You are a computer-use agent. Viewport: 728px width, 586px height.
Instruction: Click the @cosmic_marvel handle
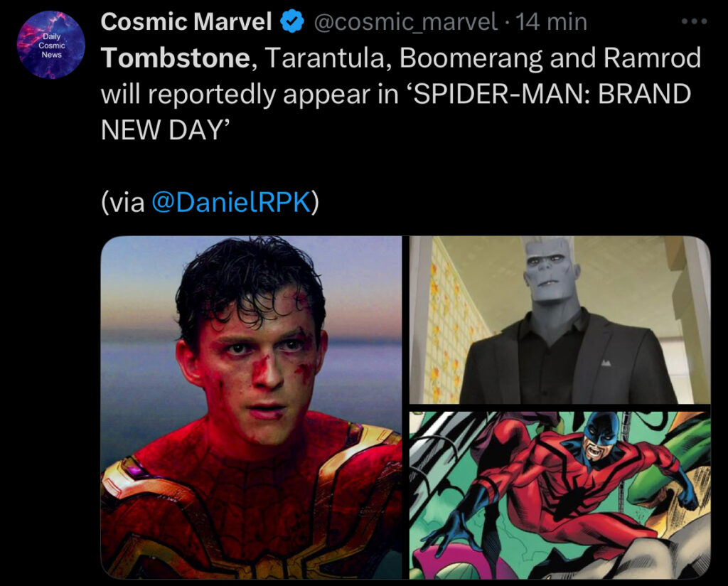click(405, 22)
